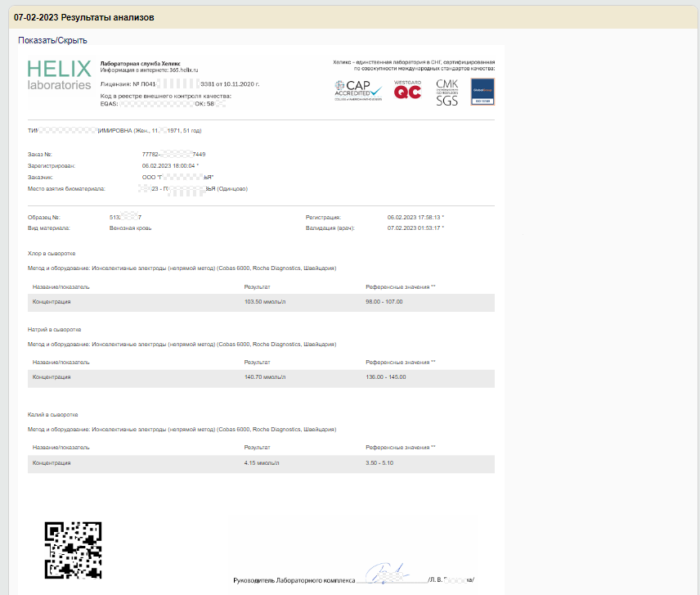This screenshot has height=595, width=700.
Task: Click the Калий в сыворотке section title
Action: click(52, 415)
